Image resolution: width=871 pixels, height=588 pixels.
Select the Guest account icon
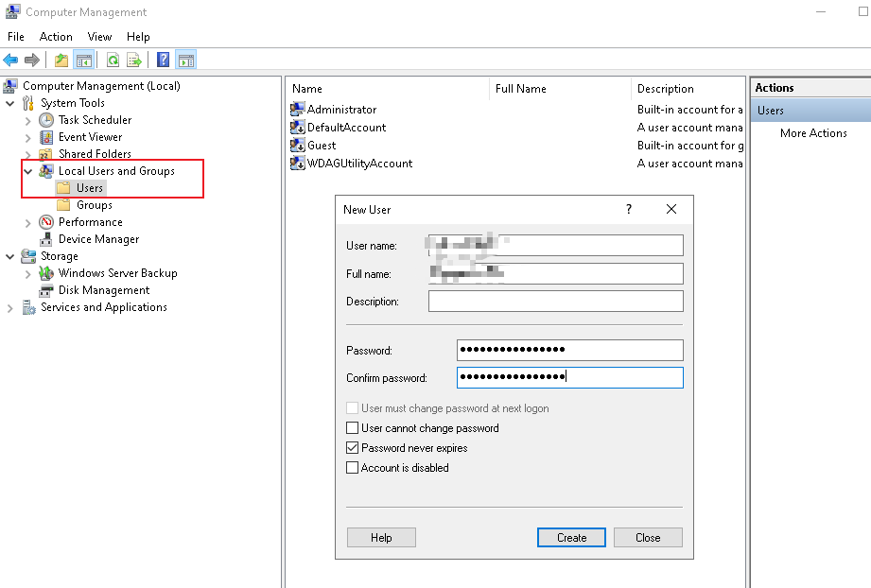pyautogui.click(x=297, y=146)
